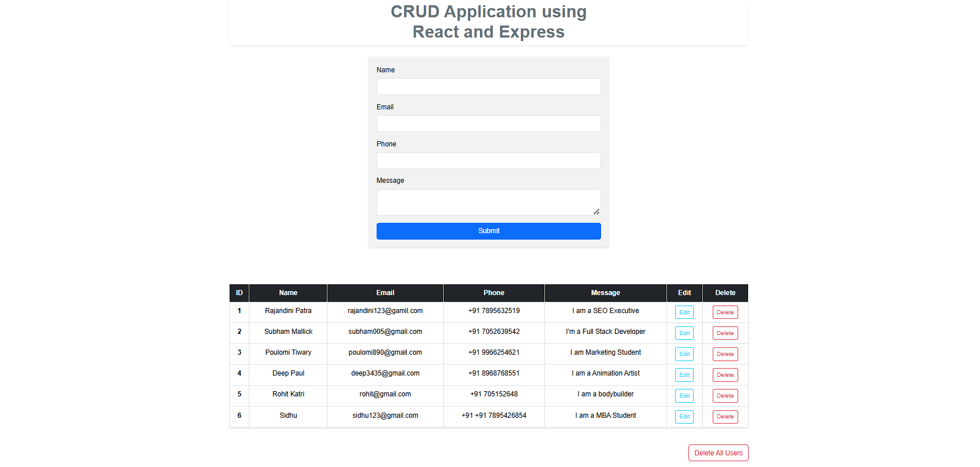This screenshot has width=980, height=467.
Task: Delete Deep Paul from table
Action: (725, 375)
